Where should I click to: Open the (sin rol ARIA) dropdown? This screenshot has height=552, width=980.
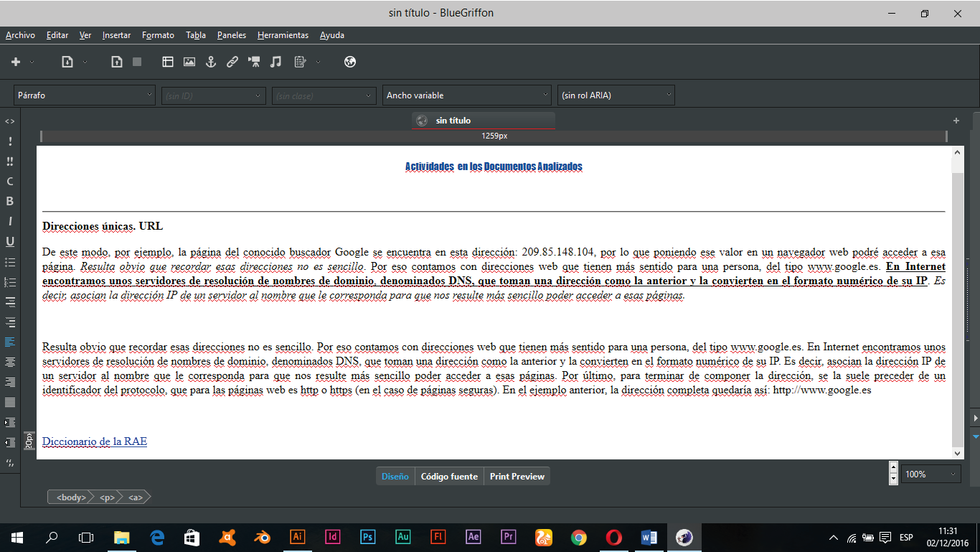point(616,95)
